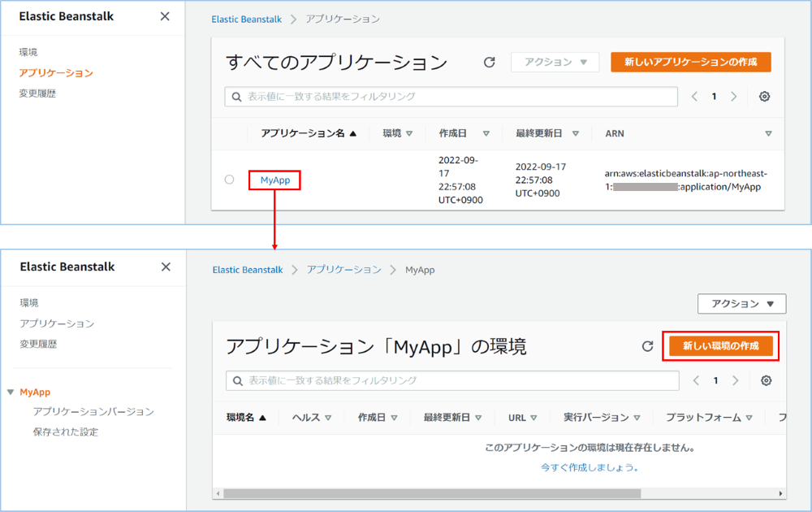The height and width of the screenshot is (512, 812).
Task: Go to next page in applications table
Action: coord(734,97)
